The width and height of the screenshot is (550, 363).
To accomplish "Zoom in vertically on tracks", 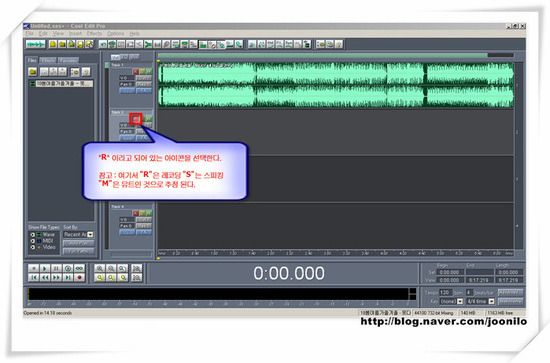I will click(x=137, y=268).
